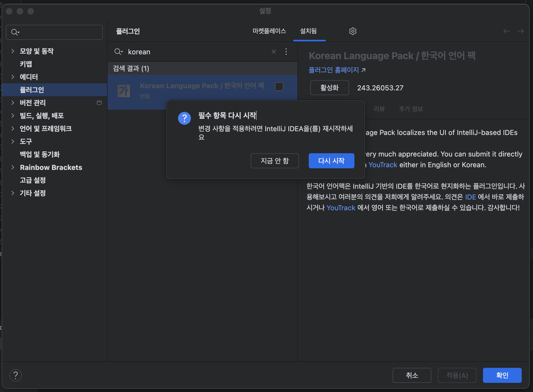Click the Korean Language Pack plugin icon
Viewport: 533px width, 392px height.
[124, 91]
